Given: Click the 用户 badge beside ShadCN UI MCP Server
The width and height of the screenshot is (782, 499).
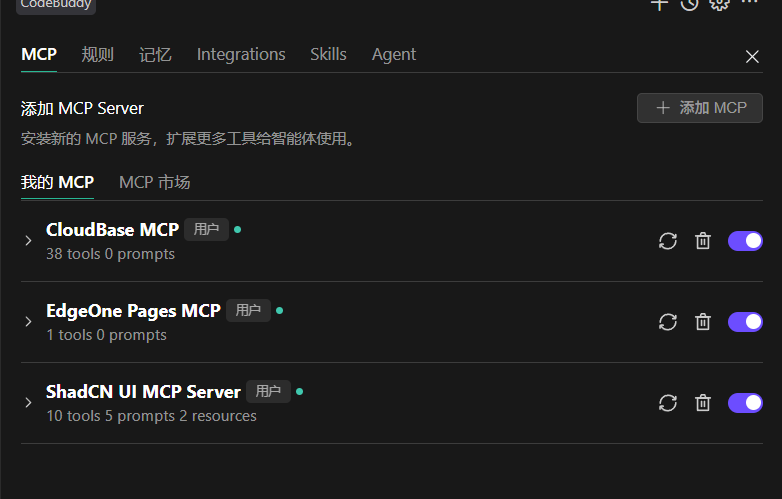Looking at the screenshot, I should (x=268, y=391).
